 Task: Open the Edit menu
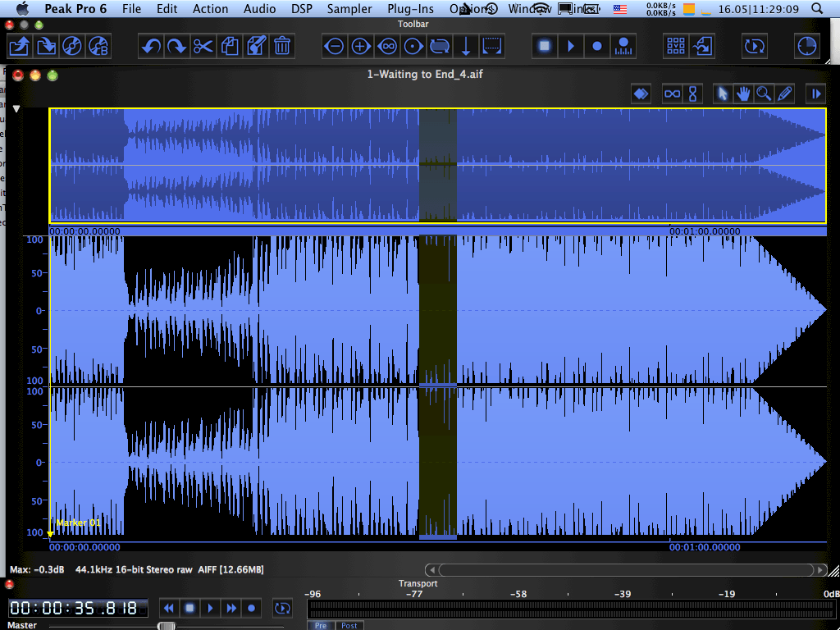coord(167,8)
